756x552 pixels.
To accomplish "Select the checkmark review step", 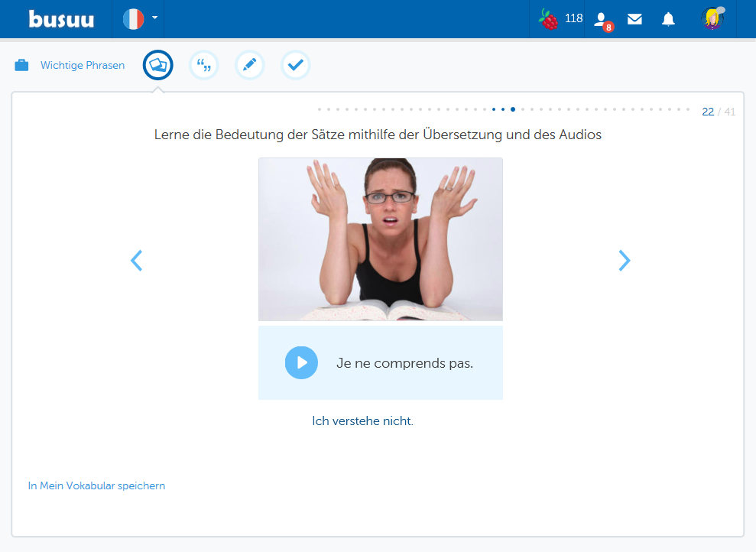I will 296,65.
